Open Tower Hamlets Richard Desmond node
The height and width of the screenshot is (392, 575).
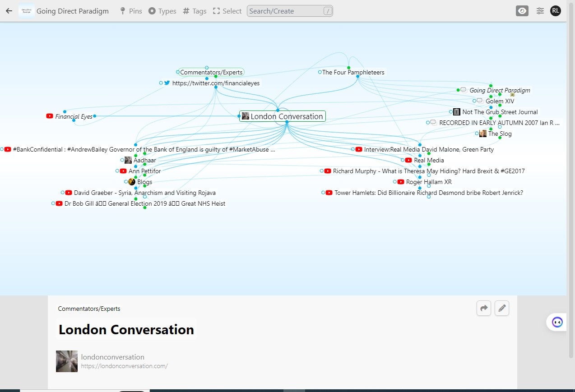[429, 193]
